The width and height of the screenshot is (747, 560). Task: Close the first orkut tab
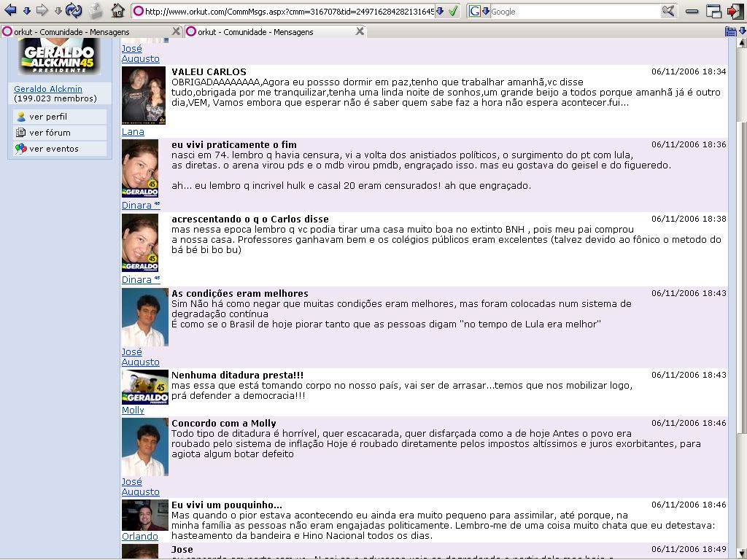coord(176,31)
